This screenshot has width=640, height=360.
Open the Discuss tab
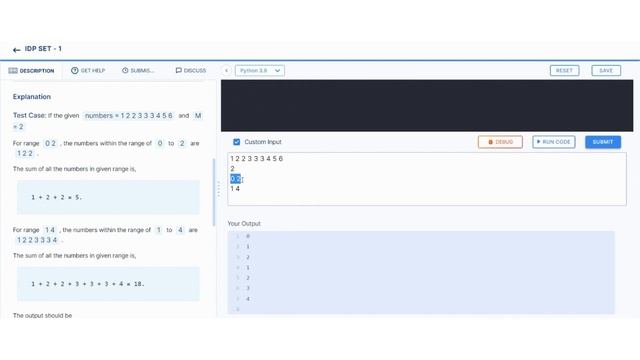pyautogui.click(x=191, y=71)
